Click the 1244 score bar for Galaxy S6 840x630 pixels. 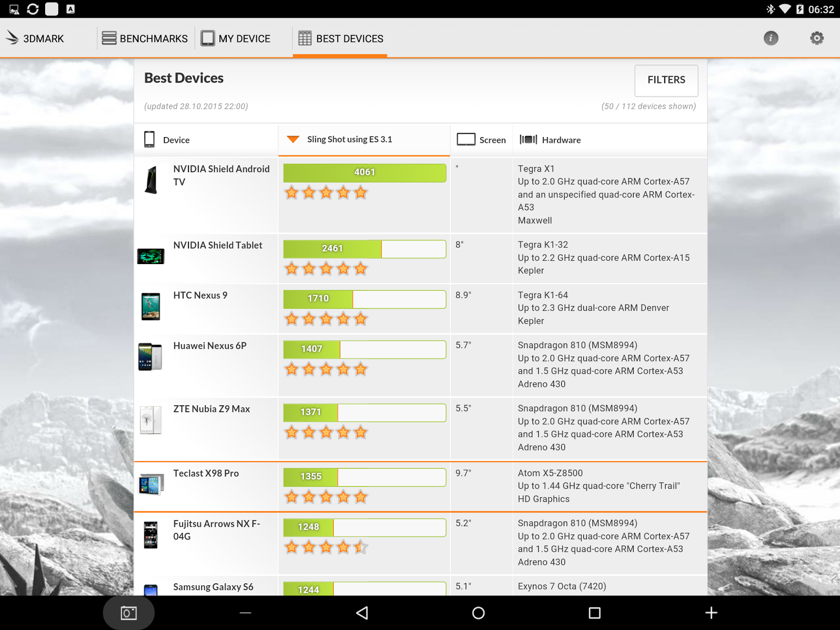click(365, 589)
